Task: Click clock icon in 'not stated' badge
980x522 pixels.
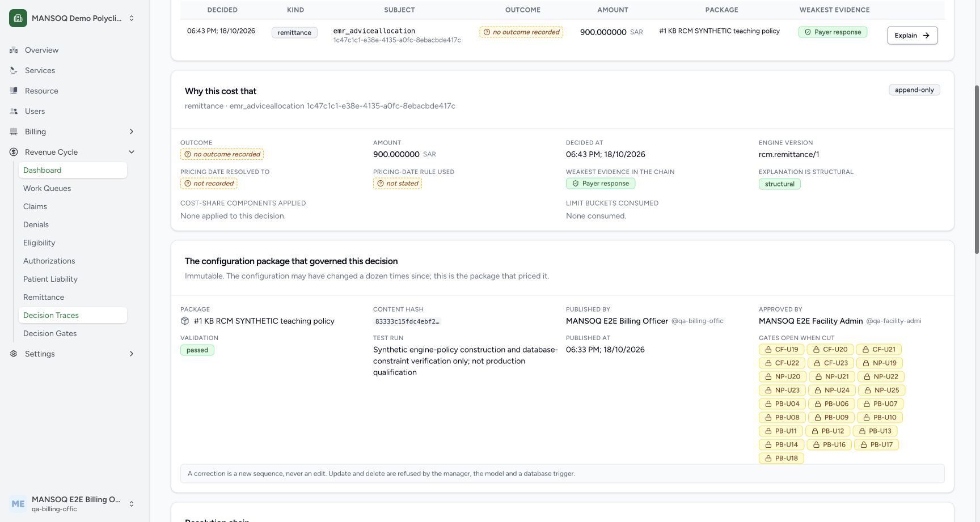Action: [381, 184]
